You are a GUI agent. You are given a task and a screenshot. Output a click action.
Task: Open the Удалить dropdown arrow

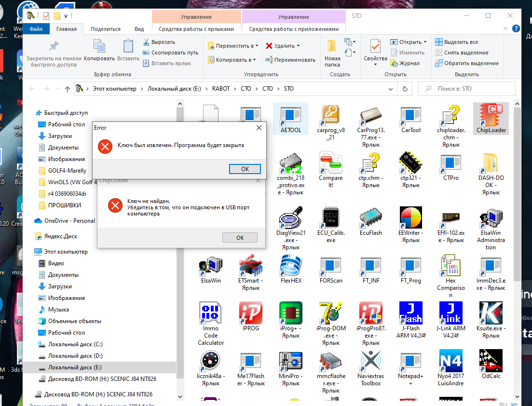[x=298, y=46]
